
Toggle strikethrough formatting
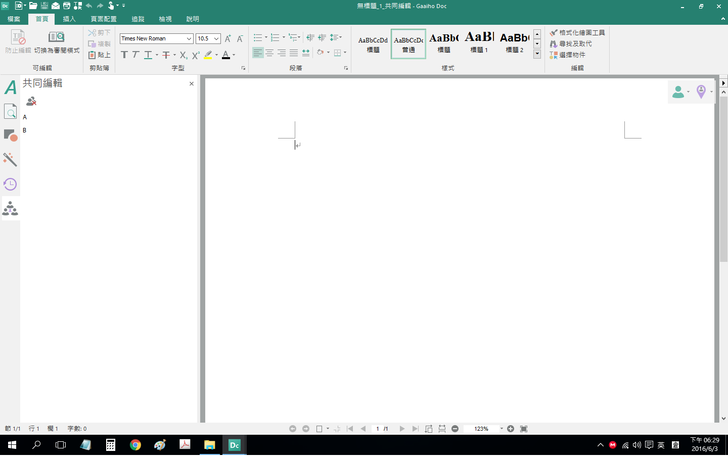[x=166, y=54]
